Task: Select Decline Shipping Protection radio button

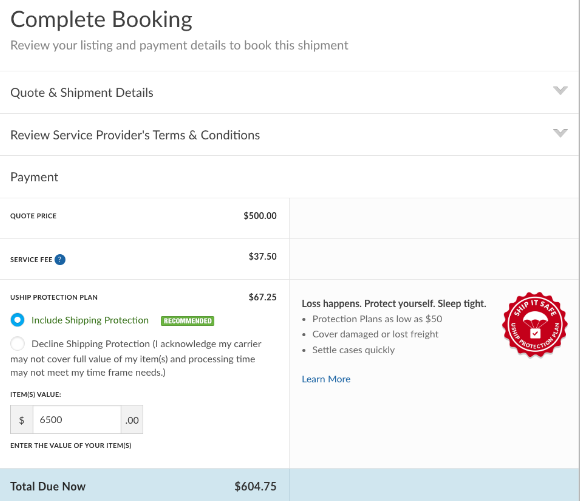Action: [17, 343]
